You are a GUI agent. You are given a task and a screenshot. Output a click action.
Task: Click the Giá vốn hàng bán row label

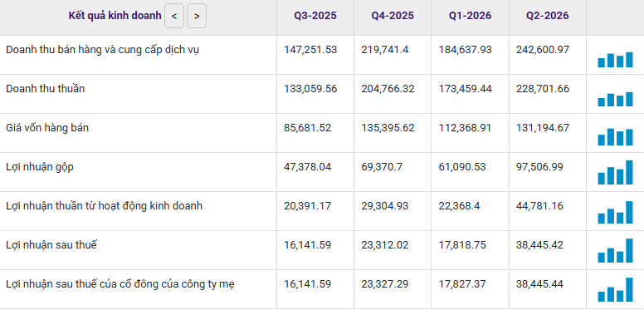coord(47,128)
